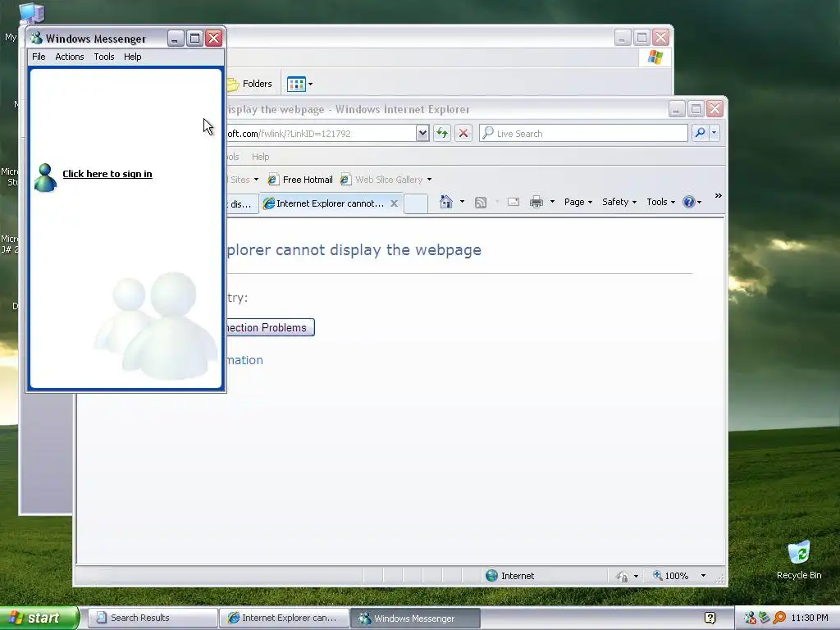Expand the Home button dropdown arrow
The height and width of the screenshot is (630, 840).
pos(462,202)
